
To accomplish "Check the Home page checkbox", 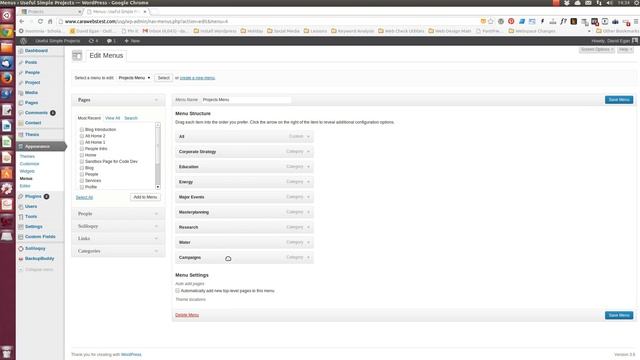I will click(x=82, y=155).
